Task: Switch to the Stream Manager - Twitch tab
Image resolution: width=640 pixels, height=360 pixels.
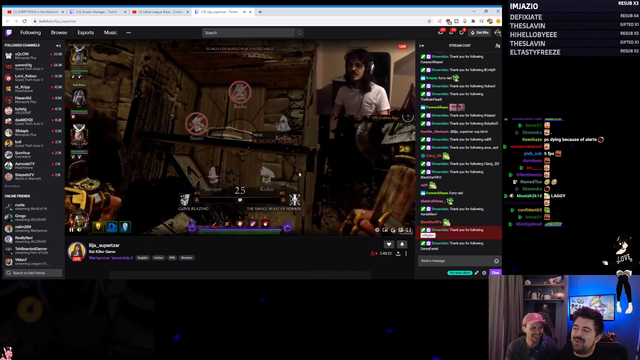Action: tap(98, 12)
